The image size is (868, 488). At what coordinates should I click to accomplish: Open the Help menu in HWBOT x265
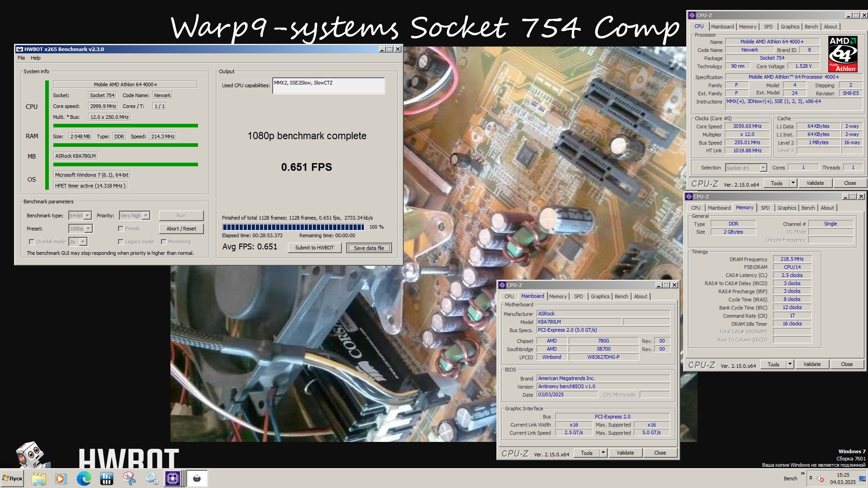point(36,58)
